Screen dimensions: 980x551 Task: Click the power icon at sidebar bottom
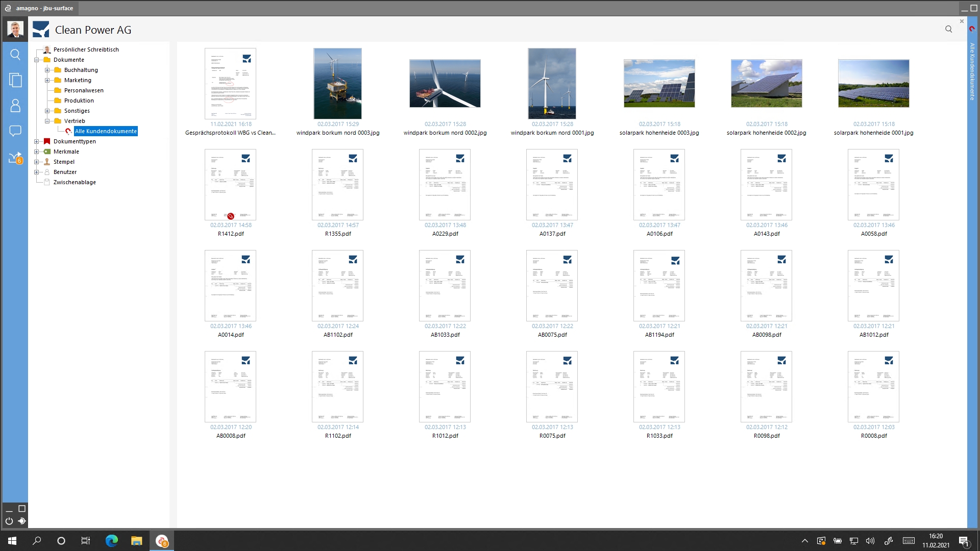[9, 521]
